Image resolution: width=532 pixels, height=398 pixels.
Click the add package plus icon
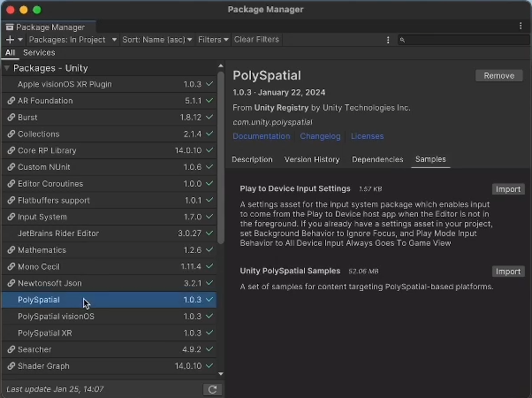coord(11,40)
